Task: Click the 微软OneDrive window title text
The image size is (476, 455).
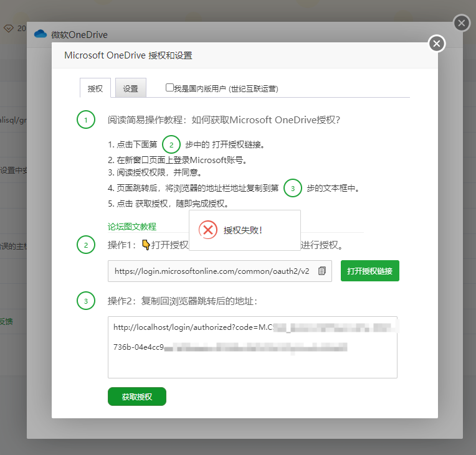Action: 79,35
